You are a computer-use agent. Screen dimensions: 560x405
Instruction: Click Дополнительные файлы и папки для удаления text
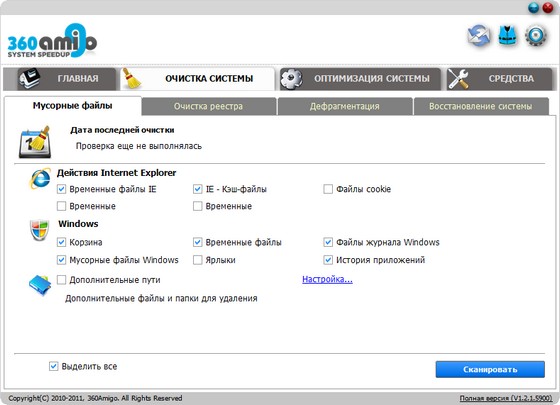(x=161, y=298)
